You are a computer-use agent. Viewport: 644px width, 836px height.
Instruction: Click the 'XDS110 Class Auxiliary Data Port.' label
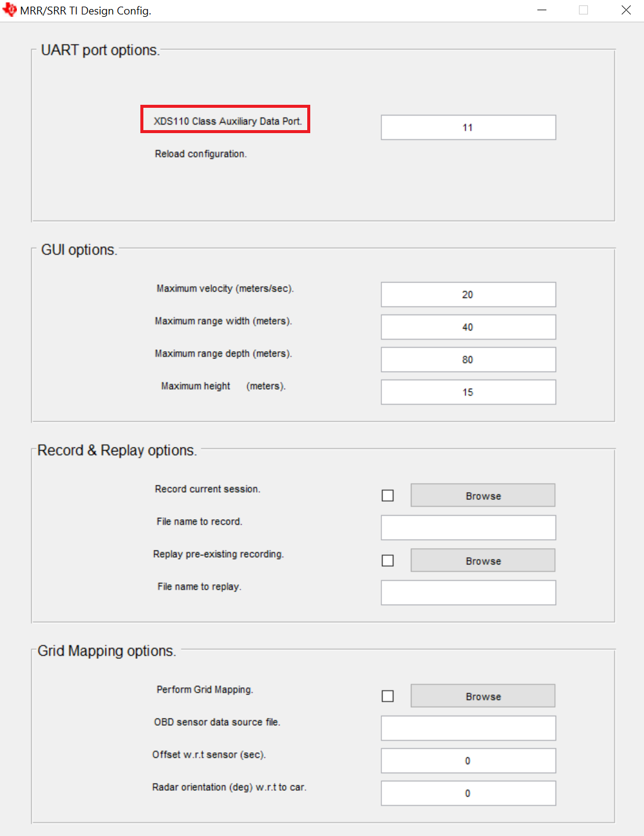[x=228, y=121]
